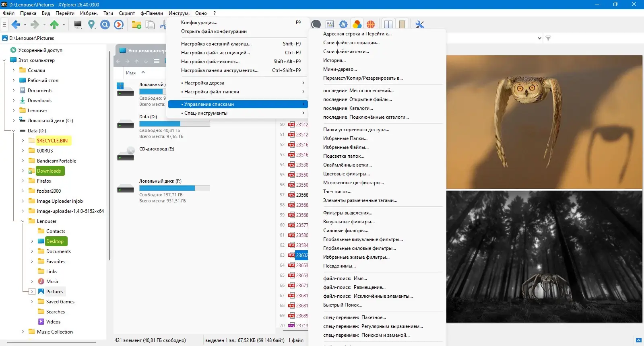Open configuration with the wrench tools icon
Viewport: 644px width, 346px height.
[x=420, y=25]
